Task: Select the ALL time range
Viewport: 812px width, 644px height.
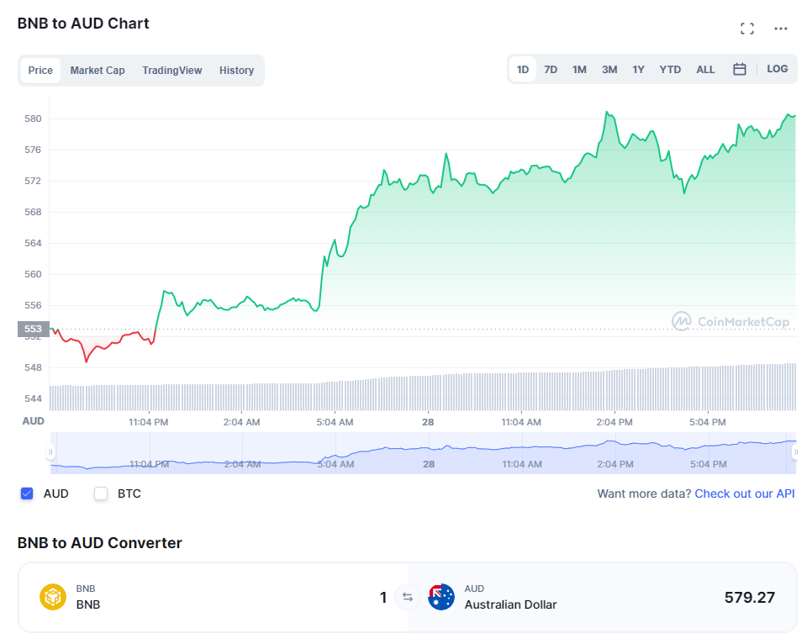Action: pyautogui.click(x=705, y=70)
